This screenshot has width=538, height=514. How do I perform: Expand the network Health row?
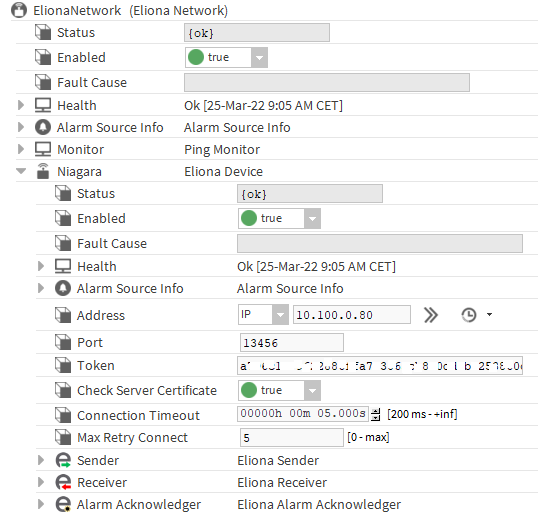(x=21, y=105)
